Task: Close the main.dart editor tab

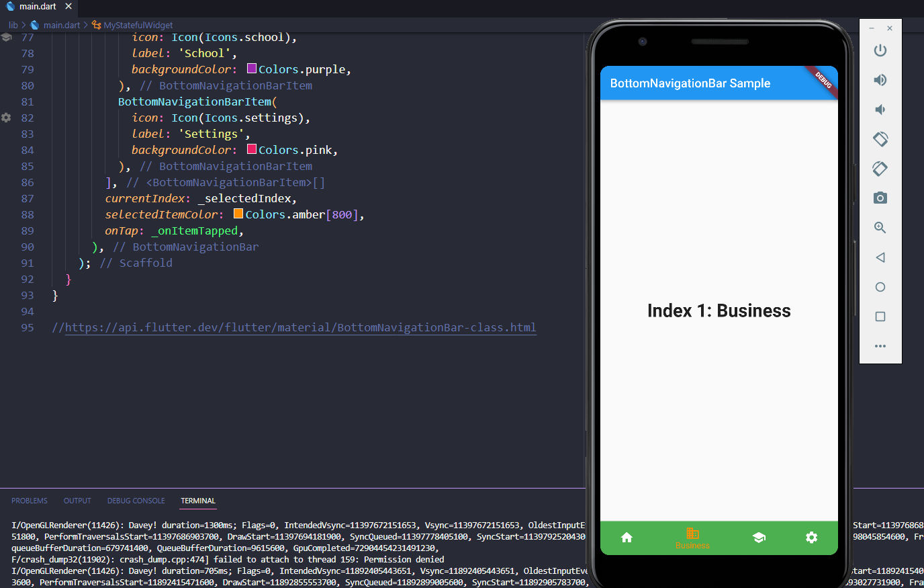Action: (x=68, y=6)
